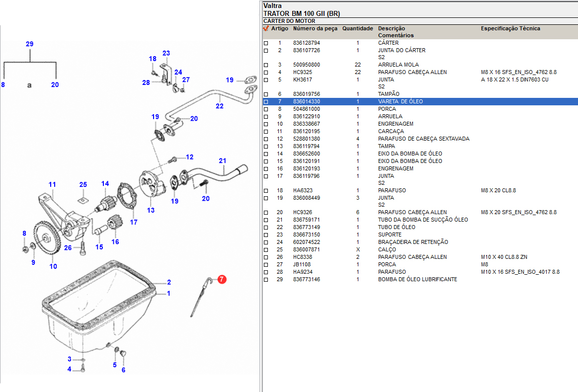Click the TRATOR BM 100 GII (BR) title

[302, 13]
